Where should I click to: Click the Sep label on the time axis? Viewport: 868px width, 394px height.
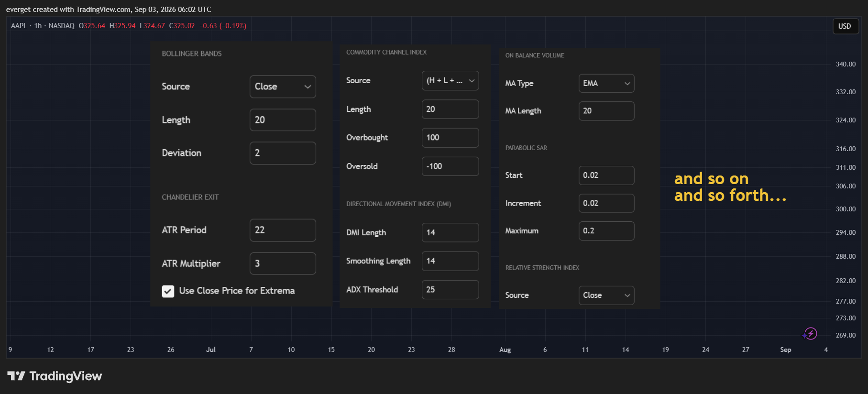785,350
